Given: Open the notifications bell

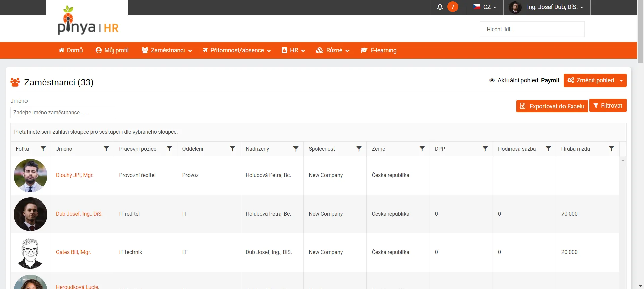Looking at the screenshot, I should coord(440,7).
